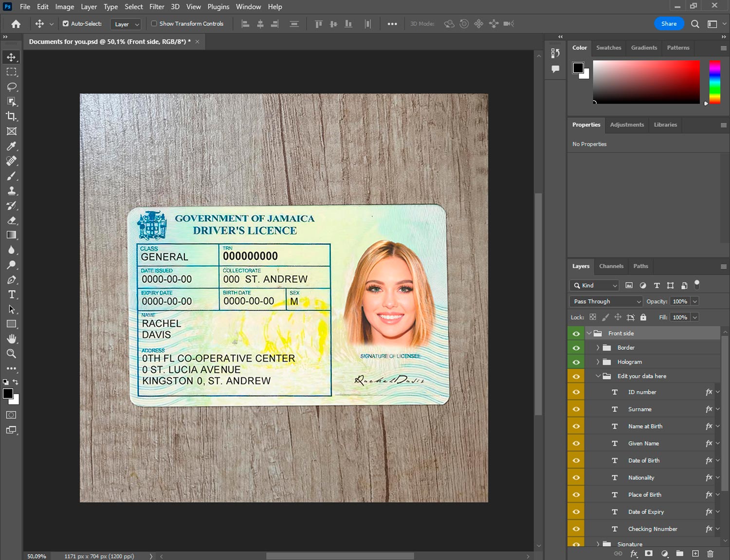Switch to the Channels tab
Viewport: 730px width, 560px height.
click(x=611, y=266)
